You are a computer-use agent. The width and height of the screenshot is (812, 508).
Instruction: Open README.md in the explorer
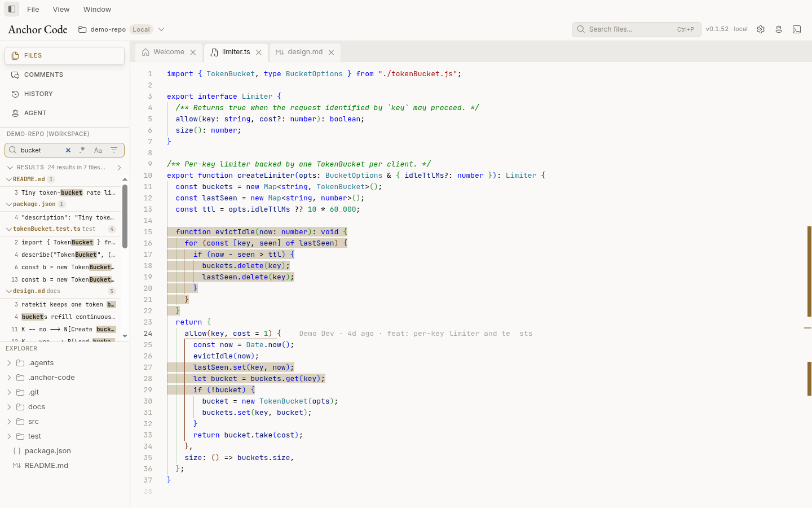pos(65,466)
